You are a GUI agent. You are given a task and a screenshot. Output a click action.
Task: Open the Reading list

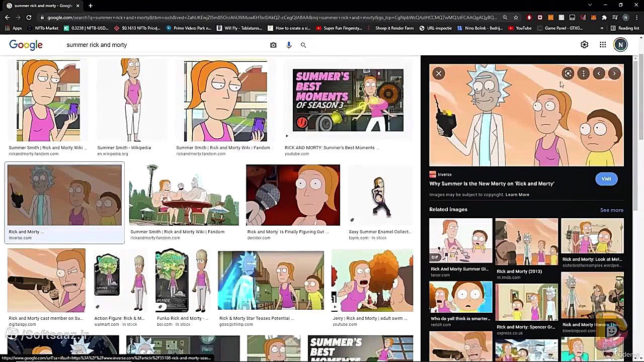[624, 28]
